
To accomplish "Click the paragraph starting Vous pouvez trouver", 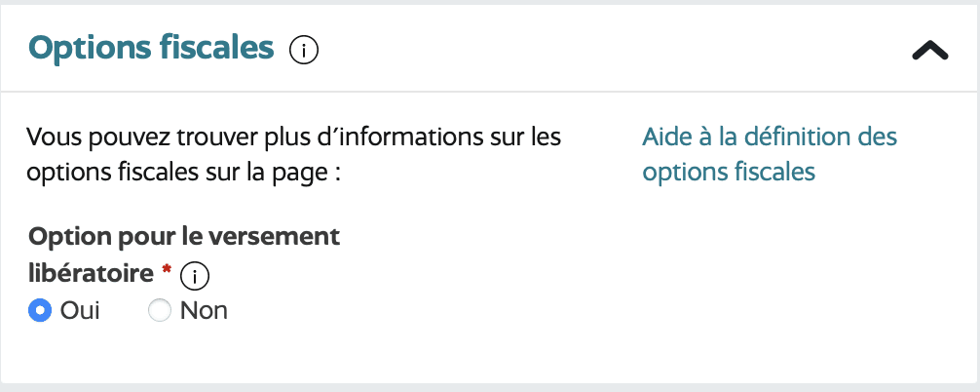I will (294, 154).
